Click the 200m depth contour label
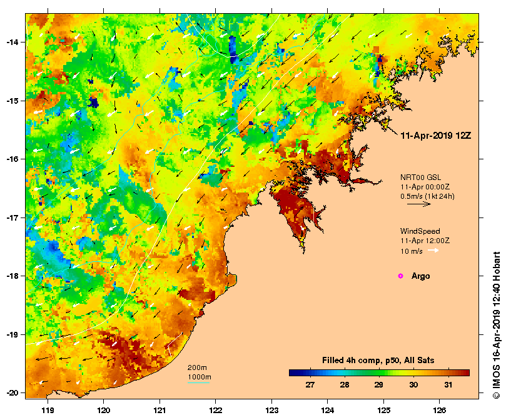The height and width of the screenshot is (420, 506). pyautogui.click(x=197, y=367)
